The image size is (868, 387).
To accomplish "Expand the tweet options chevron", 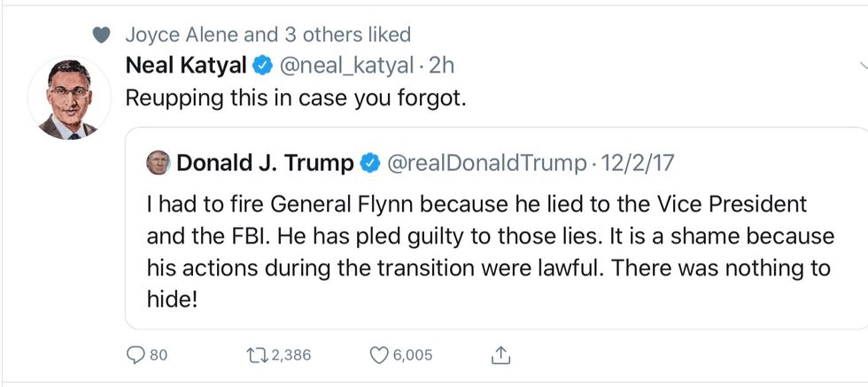I will click(863, 66).
